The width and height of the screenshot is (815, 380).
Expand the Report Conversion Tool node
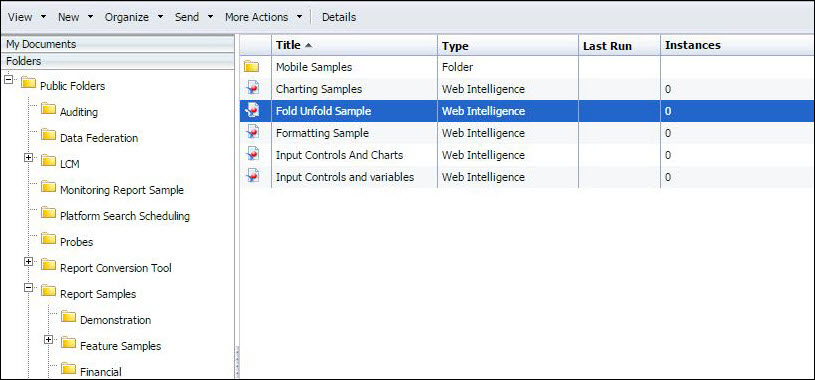[x=28, y=261]
